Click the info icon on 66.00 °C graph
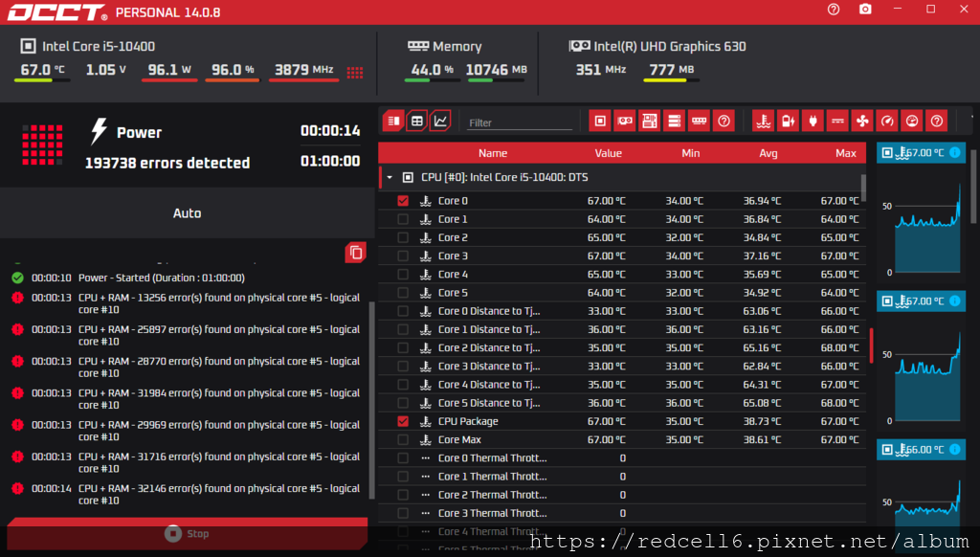The image size is (980, 557). (x=954, y=450)
